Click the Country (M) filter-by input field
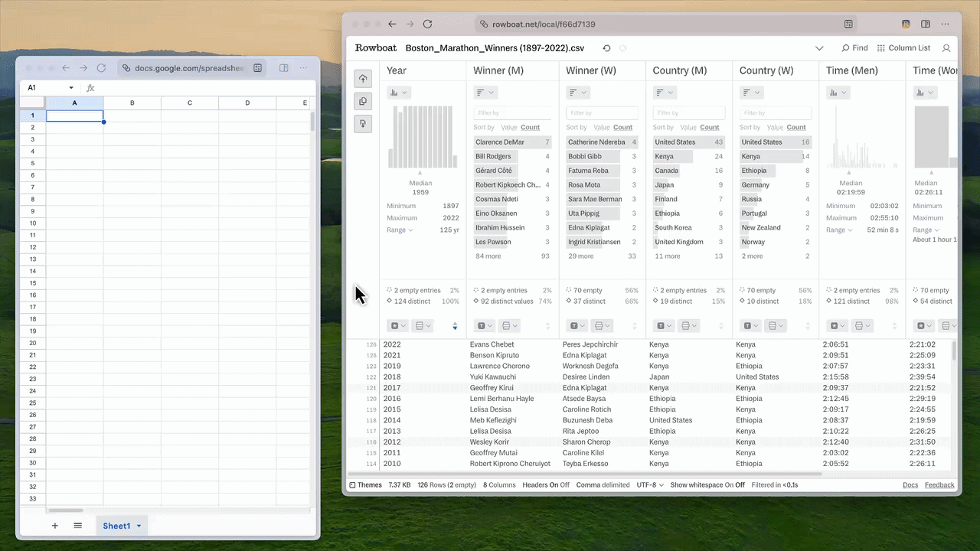 point(688,113)
